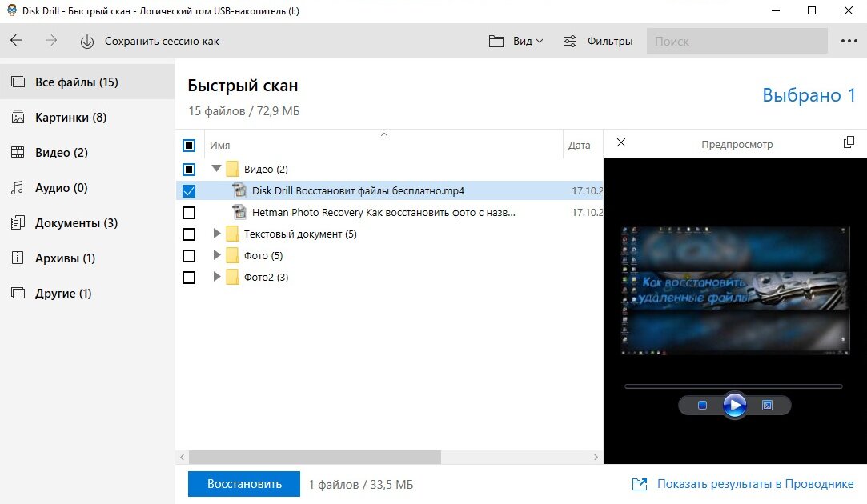Image resolution: width=867 pixels, height=504 pixels.
Task: Open the three-dots more options menu
Action: [849, 41]
